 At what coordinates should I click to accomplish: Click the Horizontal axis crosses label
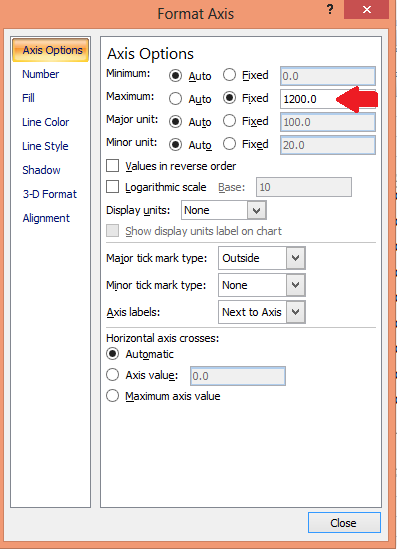(x=162, y=338)
